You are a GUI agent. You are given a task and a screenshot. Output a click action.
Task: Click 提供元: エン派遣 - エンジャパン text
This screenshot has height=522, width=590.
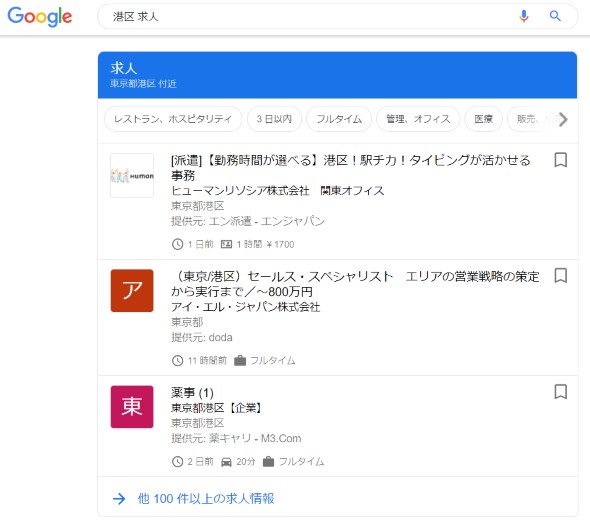tap(248, 221)
